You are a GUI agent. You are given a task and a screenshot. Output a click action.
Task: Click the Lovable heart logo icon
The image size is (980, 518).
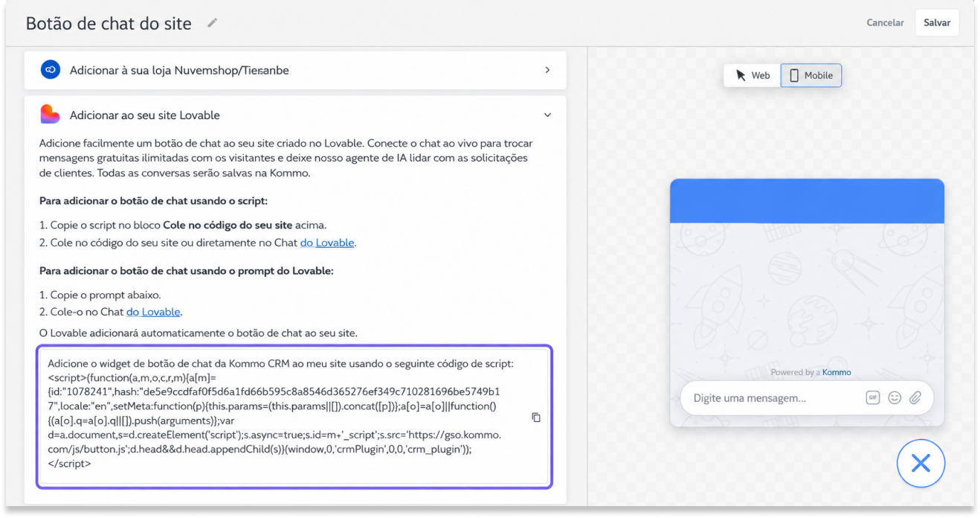point(50,115)
